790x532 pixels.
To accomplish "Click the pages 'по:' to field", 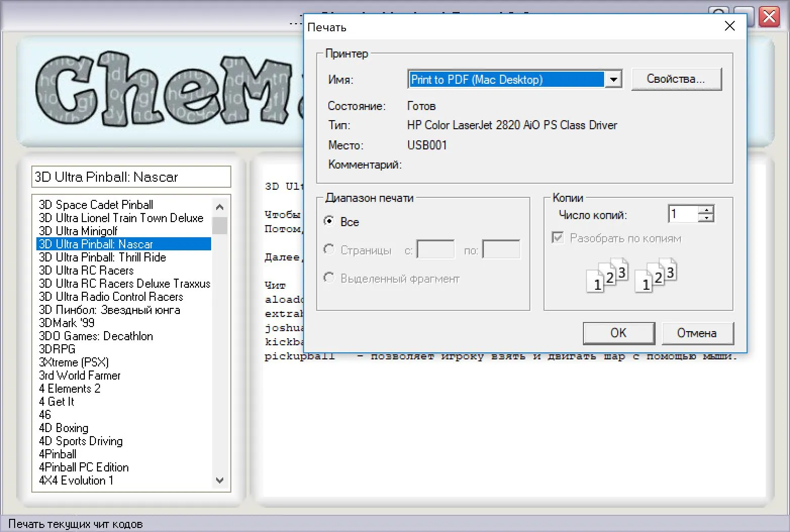I will coord(501,249).
